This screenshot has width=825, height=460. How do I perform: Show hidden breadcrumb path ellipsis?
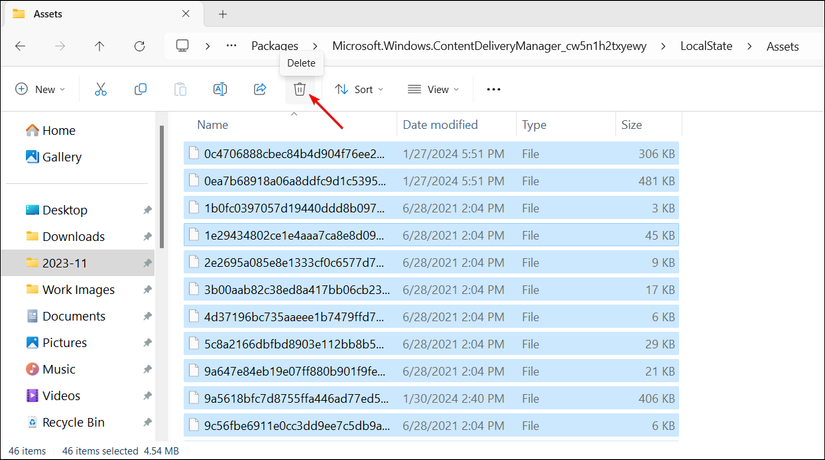[231, 46]
